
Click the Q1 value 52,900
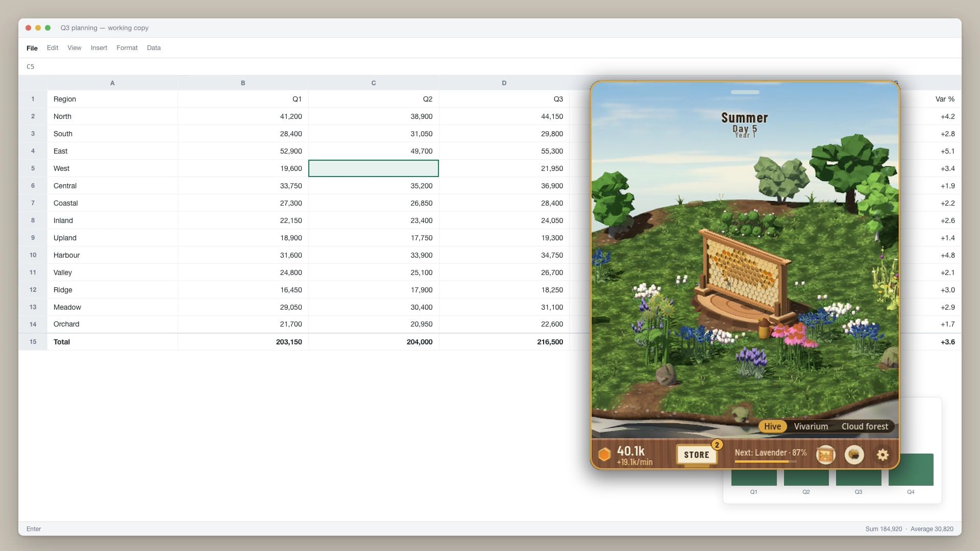click(x=243, y=151)
